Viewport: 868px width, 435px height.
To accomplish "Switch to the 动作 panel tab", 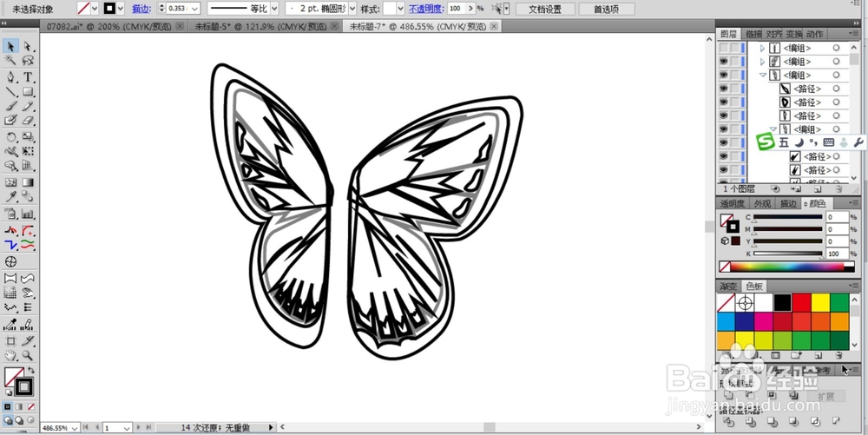I will [x=814, y=35].
